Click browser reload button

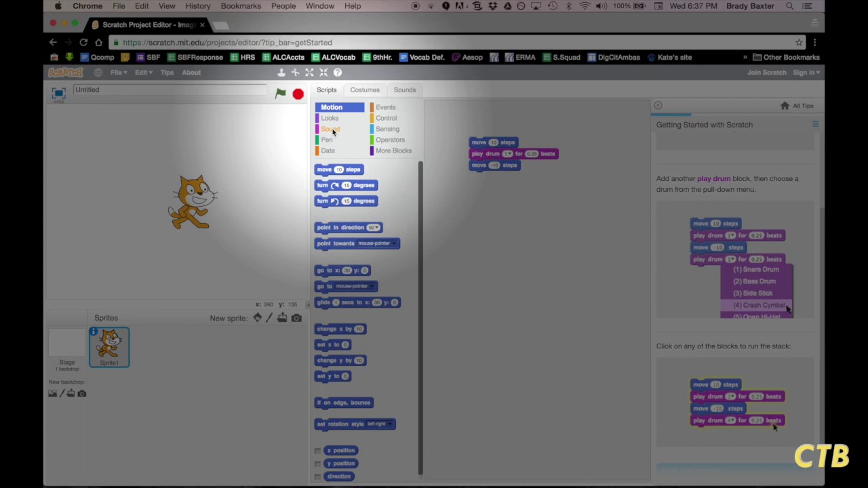point(83,42)
